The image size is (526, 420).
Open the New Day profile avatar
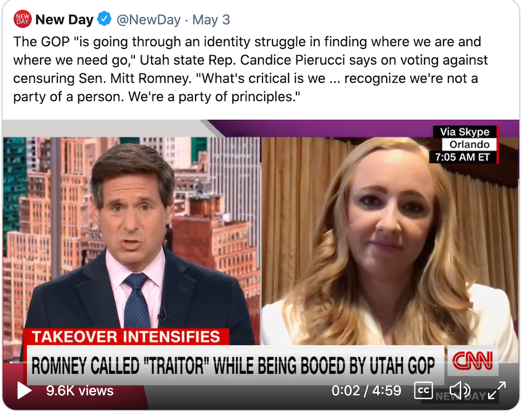pyautogui.click(x=22, y=19)
